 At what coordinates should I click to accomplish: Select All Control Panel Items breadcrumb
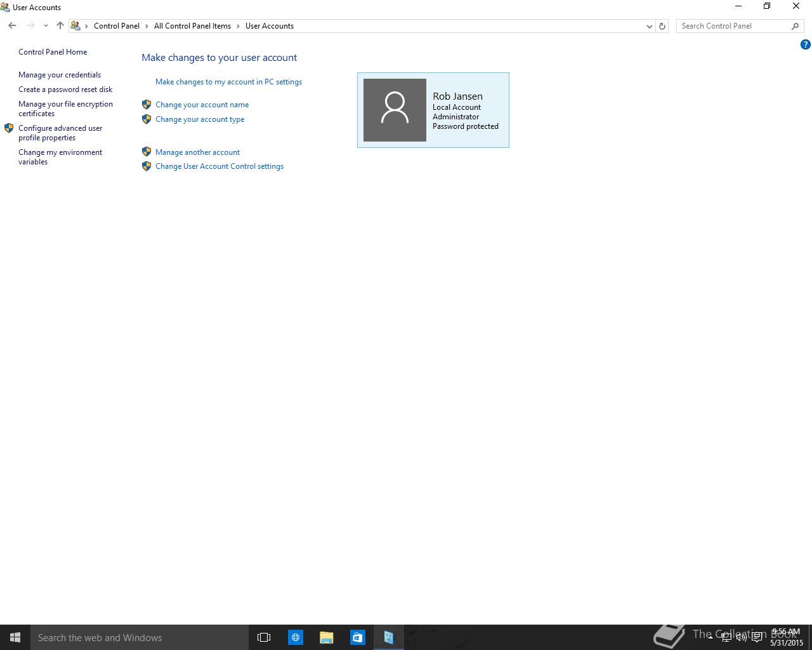click(x=192, y=26)
